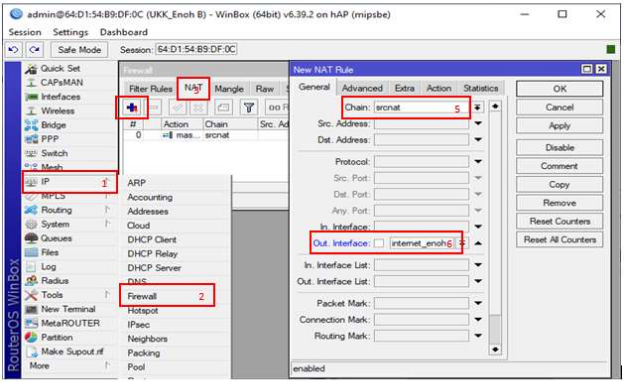Click the Reset All Counters button

tap(560, 240)
